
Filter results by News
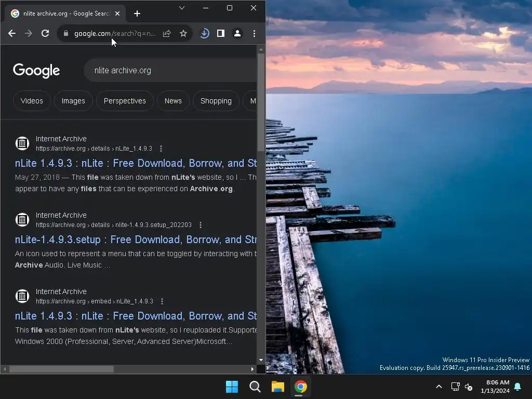[x=173, y=101]
